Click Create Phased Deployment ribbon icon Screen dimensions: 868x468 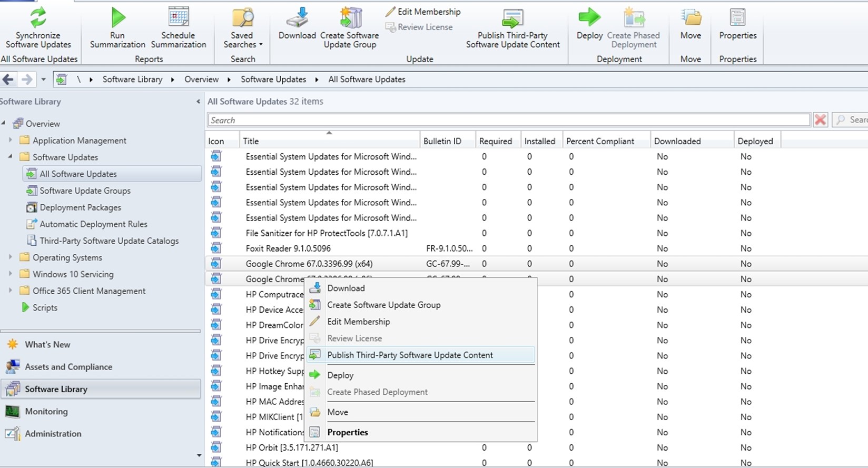(x=634, y=17)
